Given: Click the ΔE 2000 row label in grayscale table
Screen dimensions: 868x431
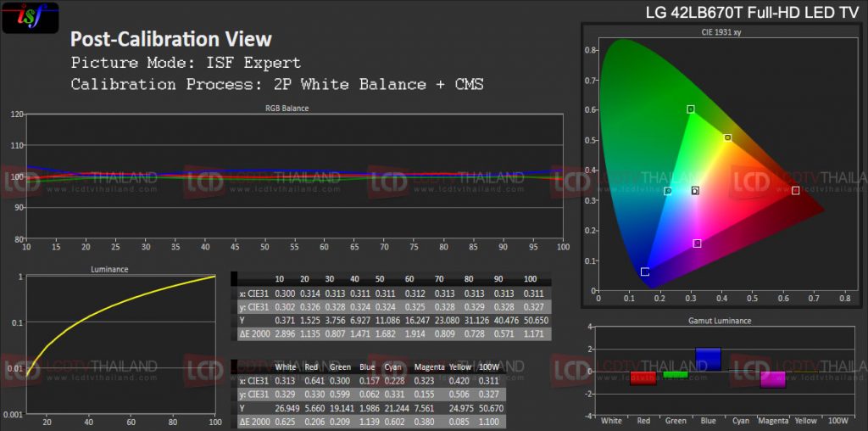Looking at the screenshot, I should point(251,334).
